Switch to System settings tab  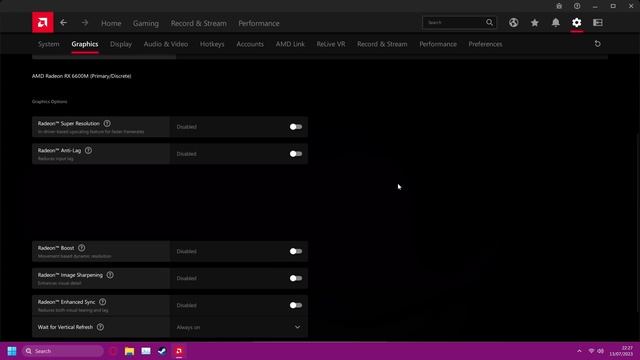(x=49, y=44)
